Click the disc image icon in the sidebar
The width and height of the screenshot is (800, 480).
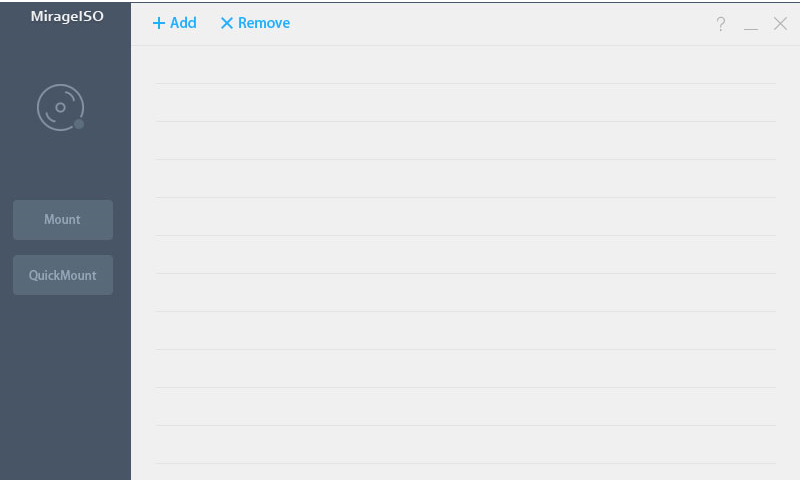point(60,107)
